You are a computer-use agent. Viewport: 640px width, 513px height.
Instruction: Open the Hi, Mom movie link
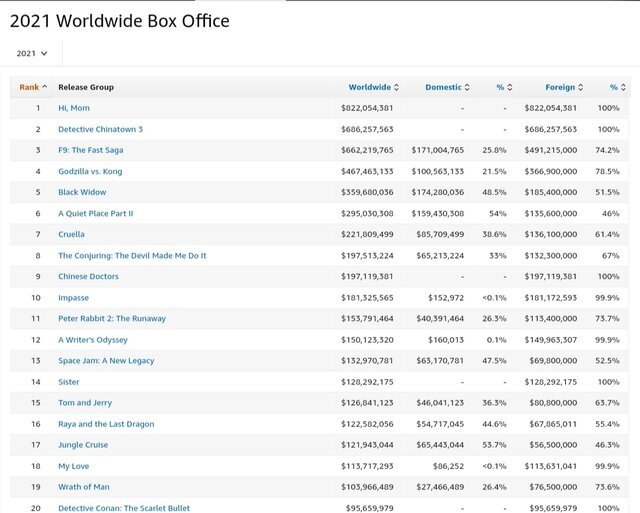pos(74,108)
